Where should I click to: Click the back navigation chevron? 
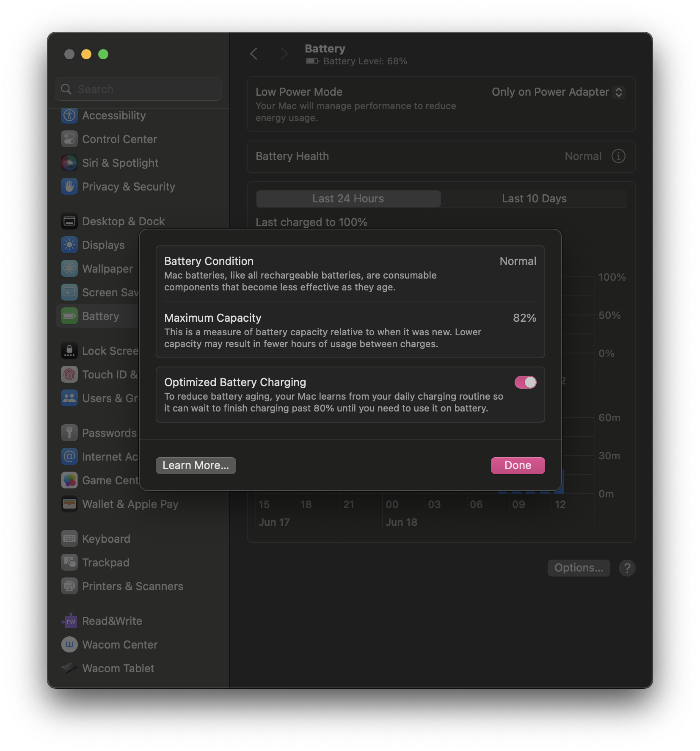(254, 54)
